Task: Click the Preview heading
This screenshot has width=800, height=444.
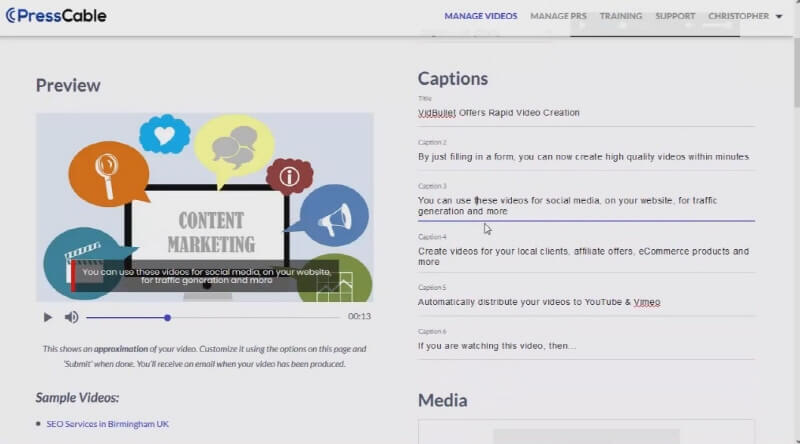Action: (68, 85)
